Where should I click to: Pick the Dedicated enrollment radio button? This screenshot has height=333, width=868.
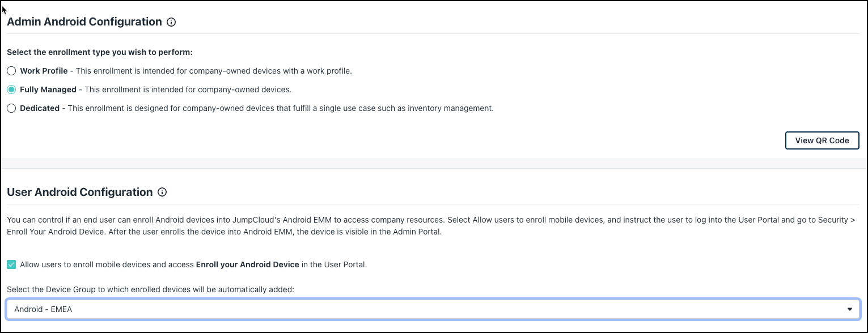tap(11, 108)
